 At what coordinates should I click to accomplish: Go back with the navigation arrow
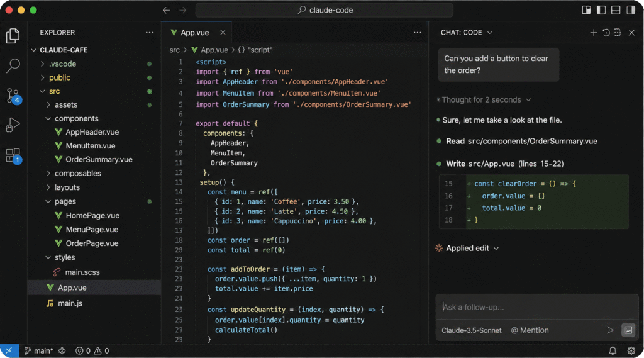166,10
